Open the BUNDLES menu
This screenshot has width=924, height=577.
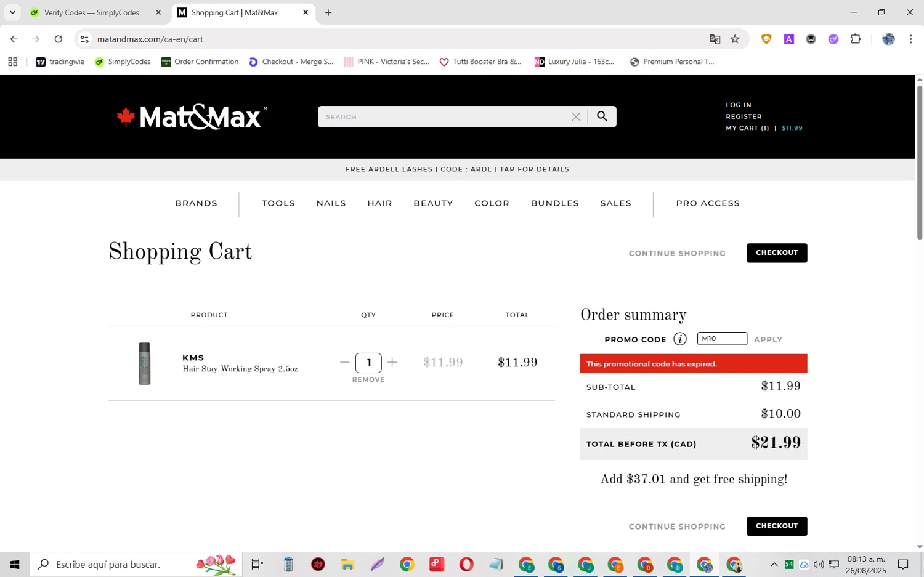pyautogui.click(x=555, y=203)
